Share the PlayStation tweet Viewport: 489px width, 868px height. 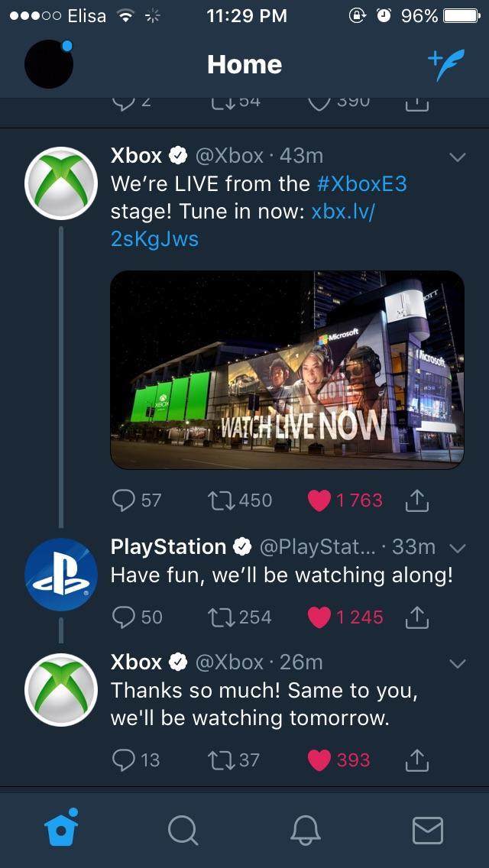[416, 617]
